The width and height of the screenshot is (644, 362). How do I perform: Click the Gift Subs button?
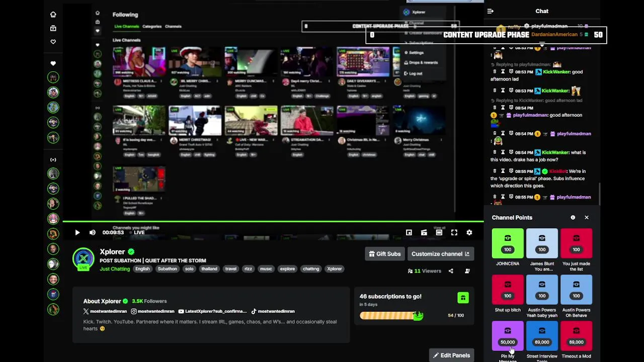385,254
